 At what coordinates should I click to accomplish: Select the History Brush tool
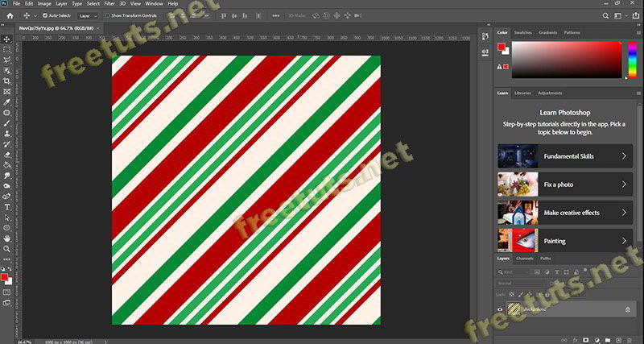tap(7, 144)
